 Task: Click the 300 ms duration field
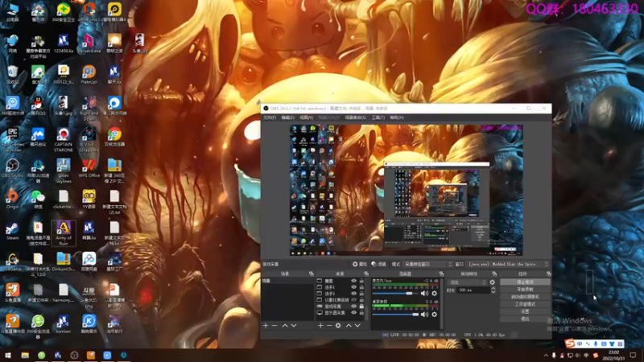tap(473, 290)
